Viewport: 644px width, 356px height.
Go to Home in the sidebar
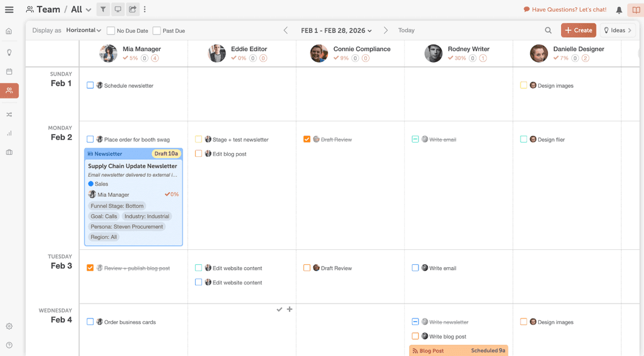(x=9, y=31)
